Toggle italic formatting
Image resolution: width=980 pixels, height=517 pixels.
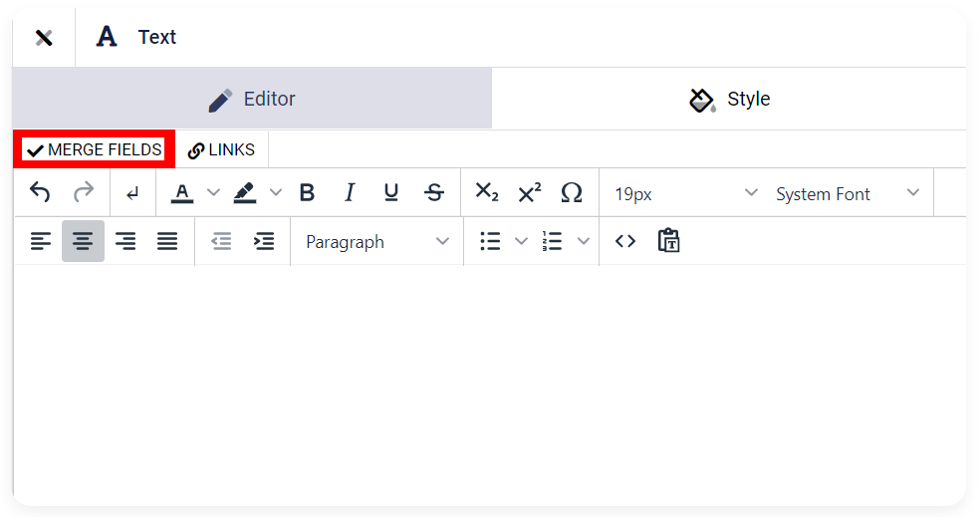[350, 192]
